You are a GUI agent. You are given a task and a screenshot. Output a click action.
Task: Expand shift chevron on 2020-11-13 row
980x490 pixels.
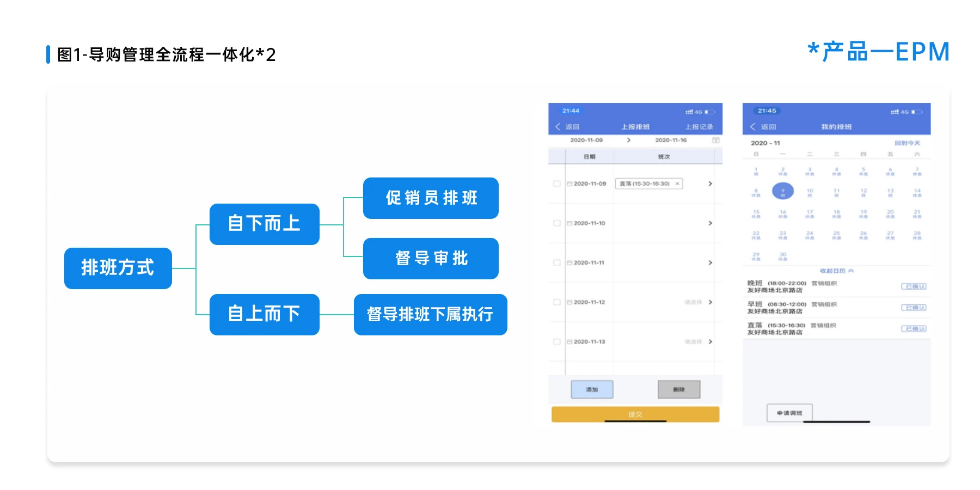click(x=710, y=342)
